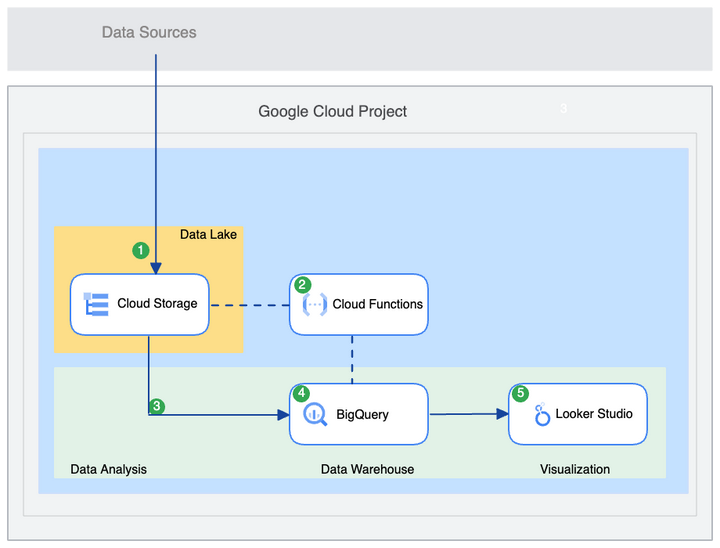Click the Data Analysis label
Screen dimensions: 720x548
[108, 469]
